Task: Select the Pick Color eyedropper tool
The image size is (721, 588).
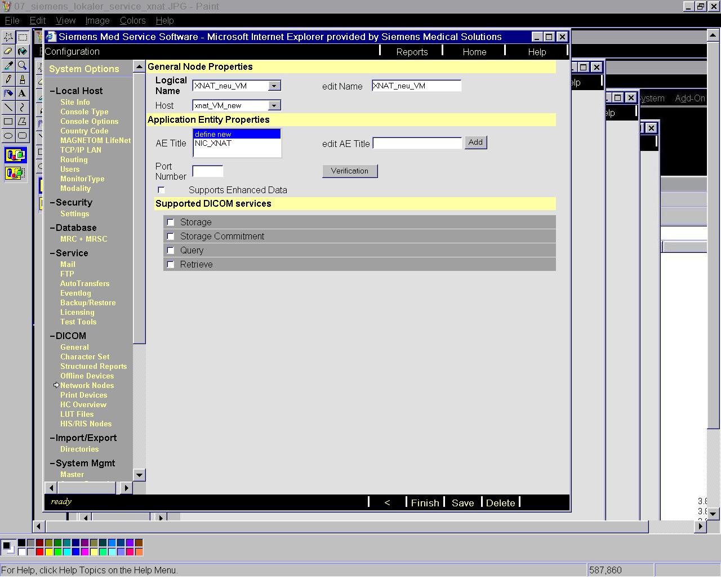Action: click(x=8, y=65)
